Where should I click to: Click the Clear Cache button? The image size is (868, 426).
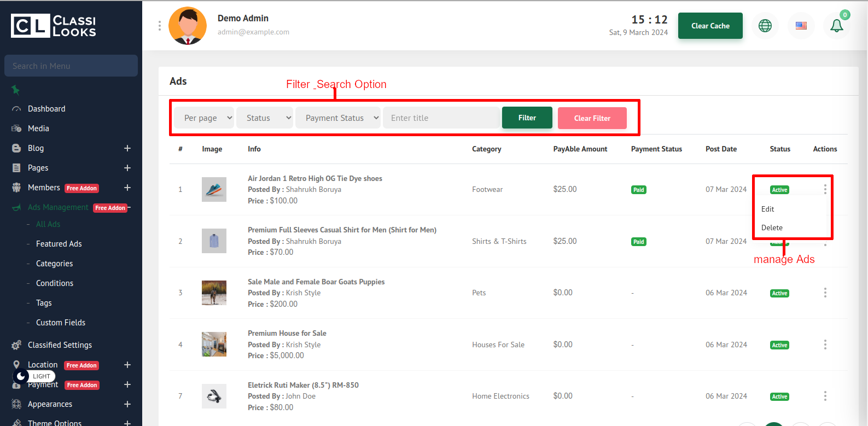click(x=710, y=26)
